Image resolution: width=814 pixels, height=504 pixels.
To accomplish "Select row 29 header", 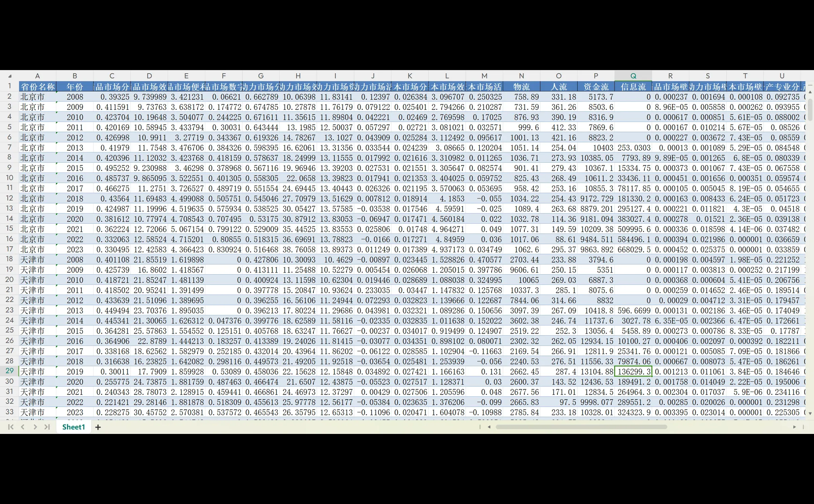I will coord(9,371).
